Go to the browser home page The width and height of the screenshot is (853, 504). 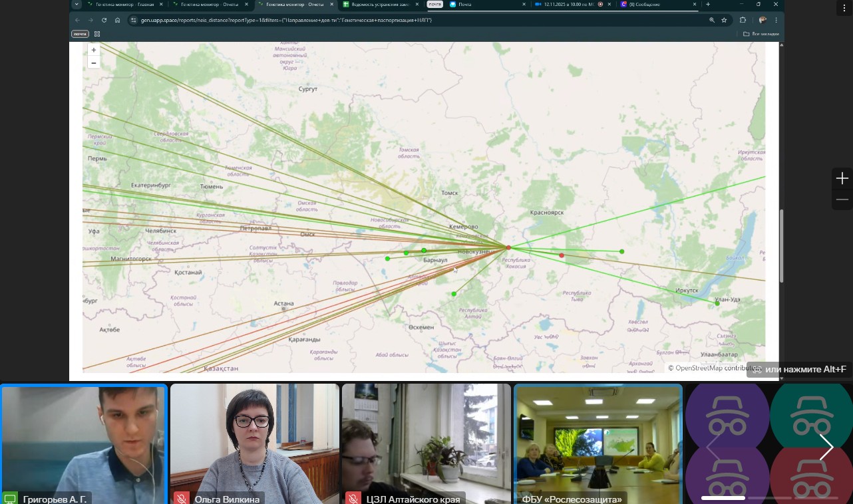pos(117,20)
